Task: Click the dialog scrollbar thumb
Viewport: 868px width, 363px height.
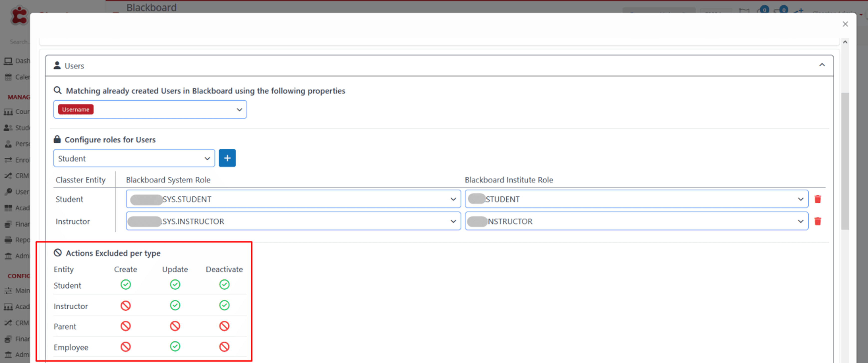Action: tap(845, 161)
